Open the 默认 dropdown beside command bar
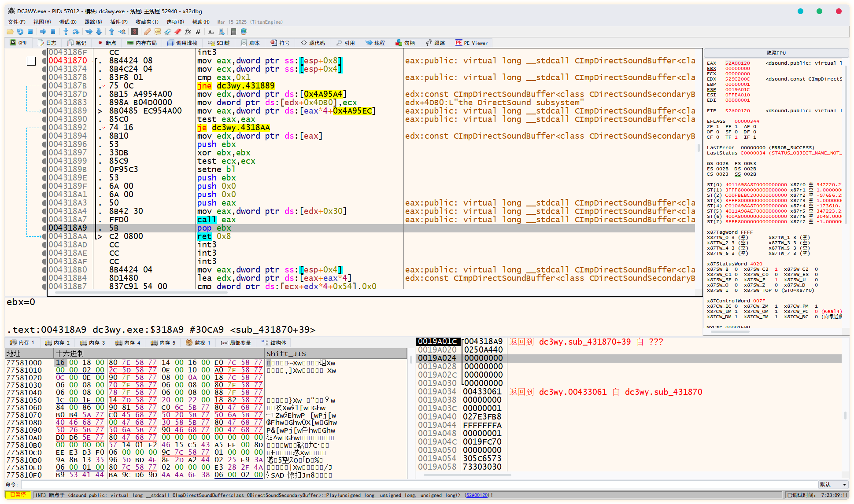Screen dimensions: 854x504 (x=833, y=485)
